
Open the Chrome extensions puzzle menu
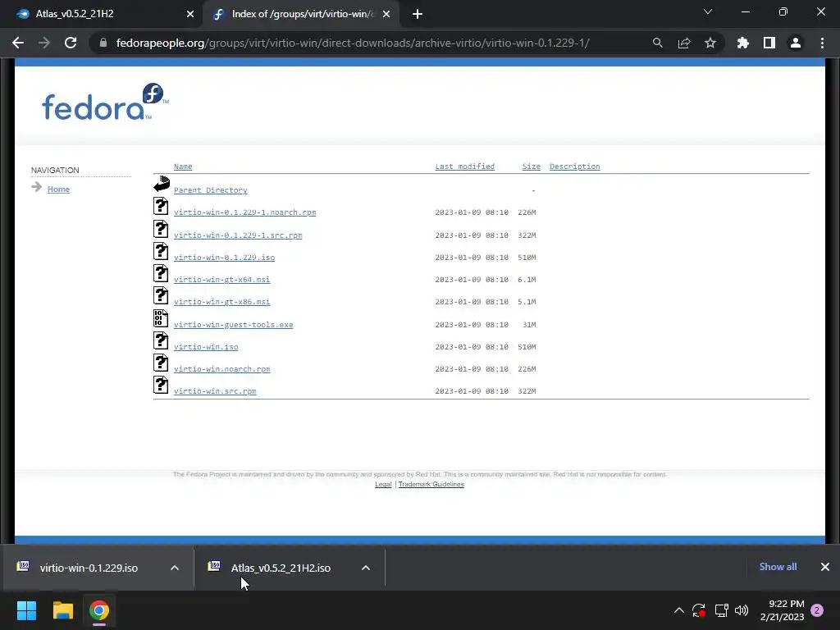(743, 43)
